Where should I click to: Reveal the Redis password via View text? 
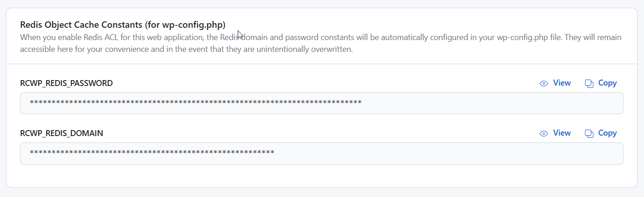pos(562,83)
